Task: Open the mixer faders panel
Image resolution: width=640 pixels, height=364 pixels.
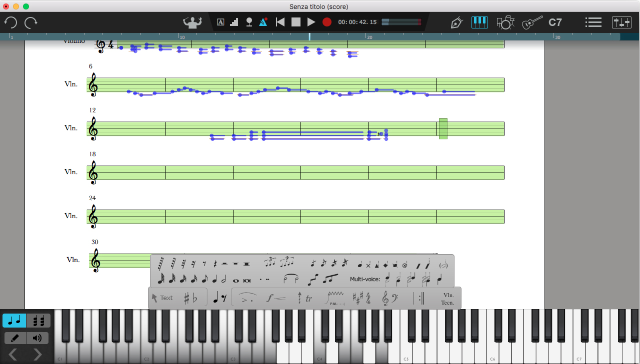Action: click(x=621, y=22)
